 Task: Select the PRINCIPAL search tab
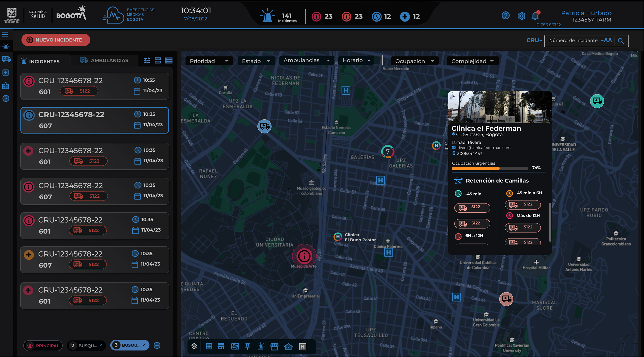43,345
